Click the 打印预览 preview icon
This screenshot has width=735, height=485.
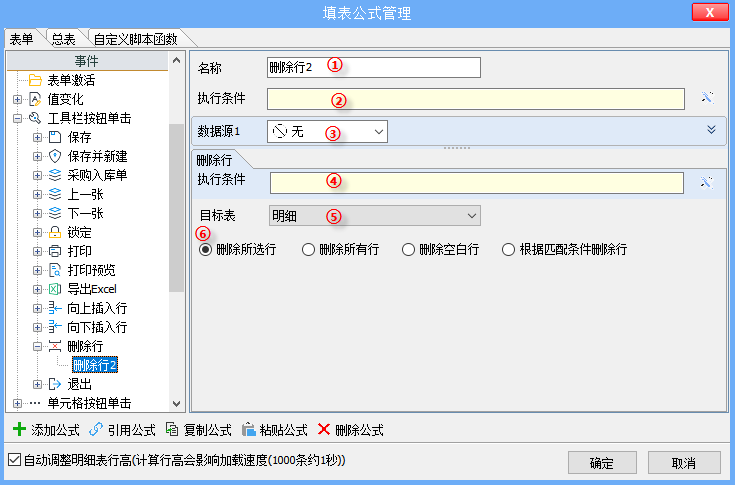55,270
